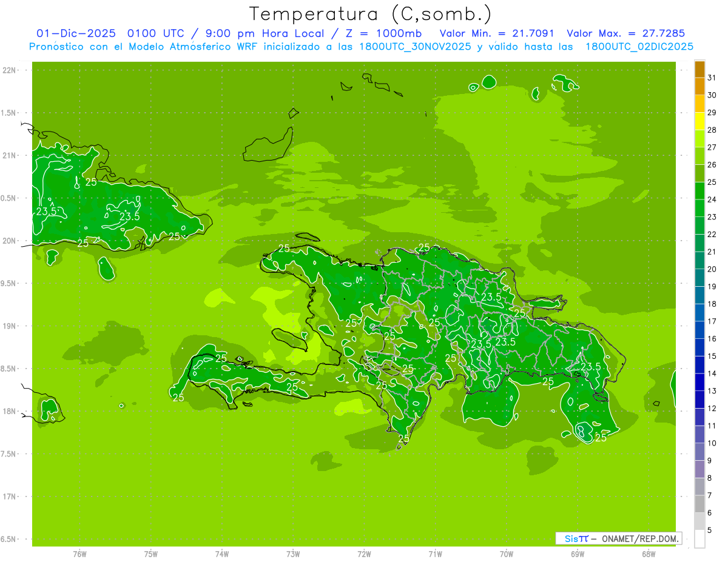Click the '11' label on the color scale
Image resolution: width=728 pixels, height=562 pixels.
(712, 426)
